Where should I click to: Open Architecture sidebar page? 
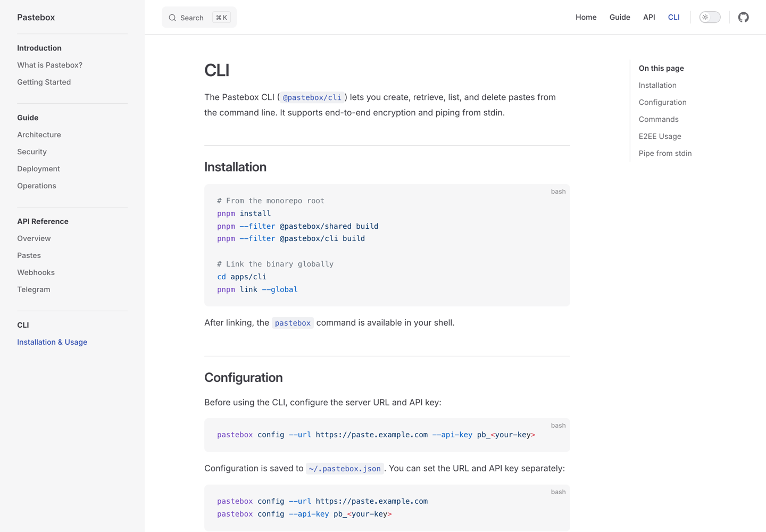click(x=39, y=135)
